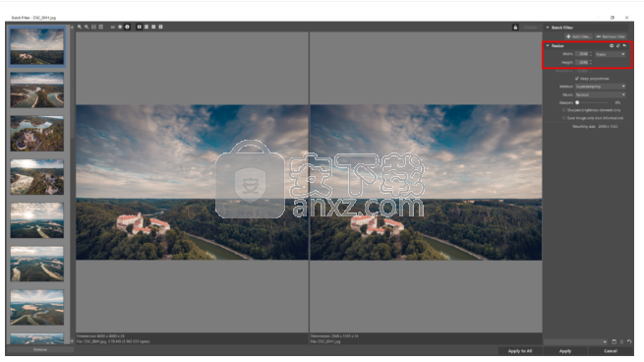Click the zoom out magnifier icon
644x362 pixels.
coord(87,27)
